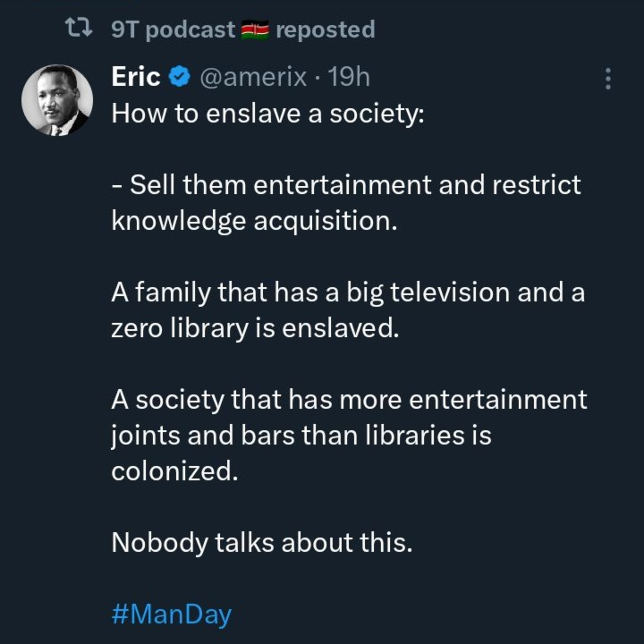This screenshot has width=644, height=644.
Task: Click the 'knowledge acquisition.' text line
Action: [254, 222]
